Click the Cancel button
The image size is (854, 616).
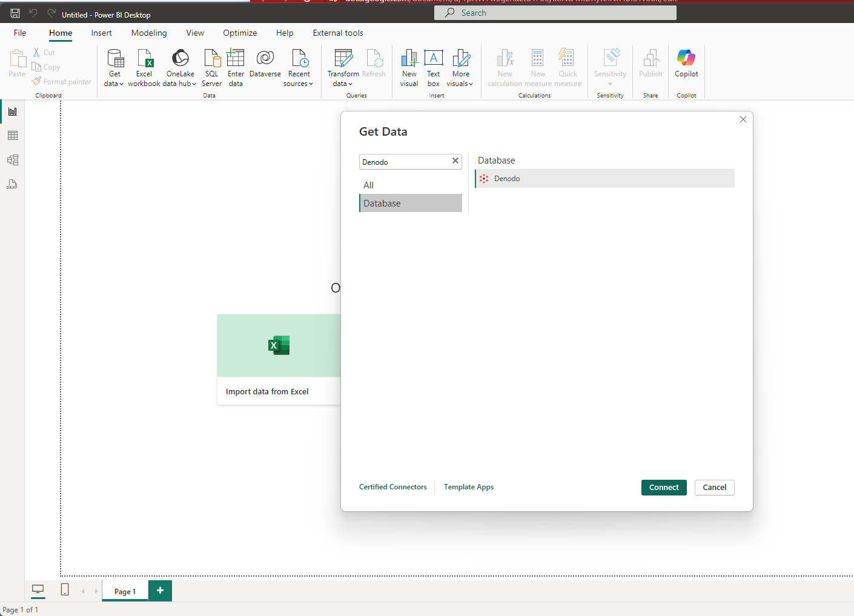(715, 488)
